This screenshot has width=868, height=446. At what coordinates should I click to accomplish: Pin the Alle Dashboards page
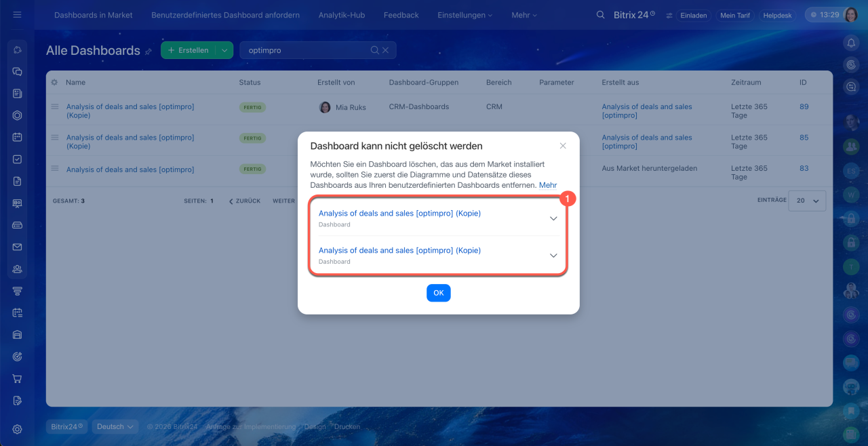pos(148,51)
